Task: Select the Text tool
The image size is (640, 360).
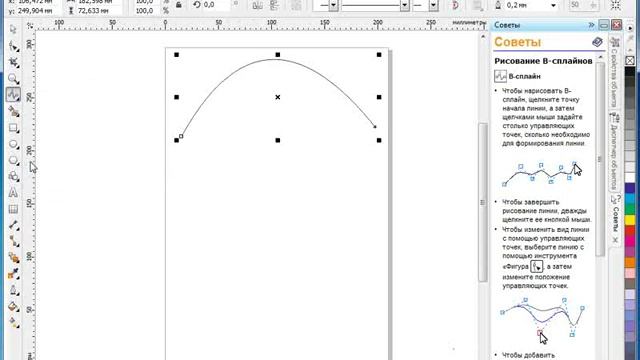Action: [13, 193]
